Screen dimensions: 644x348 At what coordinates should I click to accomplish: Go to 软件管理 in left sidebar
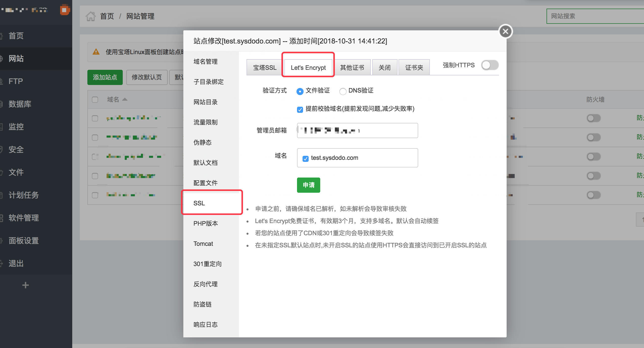pyautogui.click(x=36, y=218)
